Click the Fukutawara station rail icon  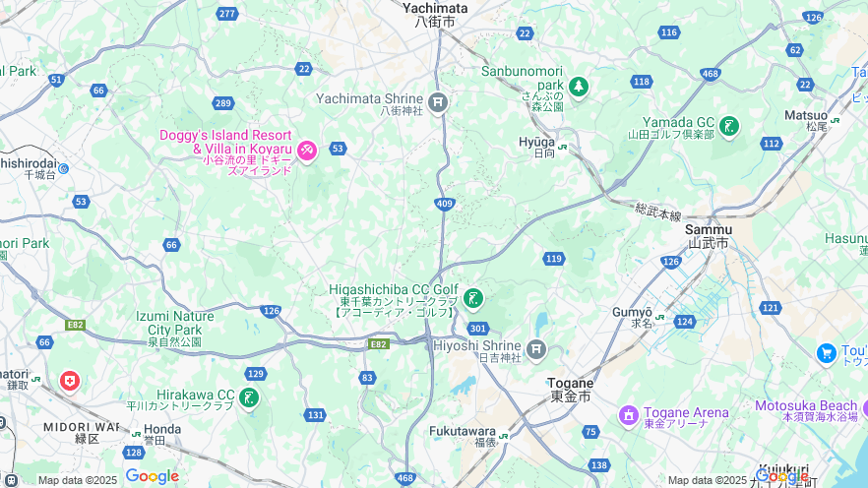click(503, 436)
